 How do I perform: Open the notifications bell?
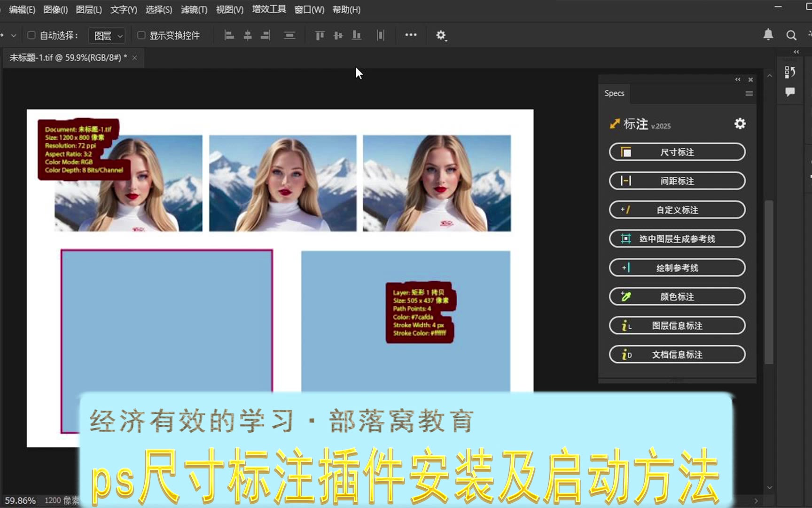[x=768, y=35]
